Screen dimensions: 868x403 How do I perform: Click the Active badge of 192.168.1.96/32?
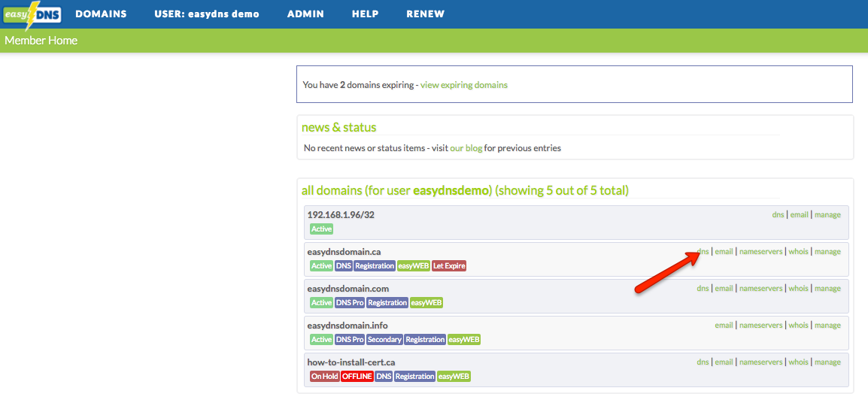(x=322, y=229)
